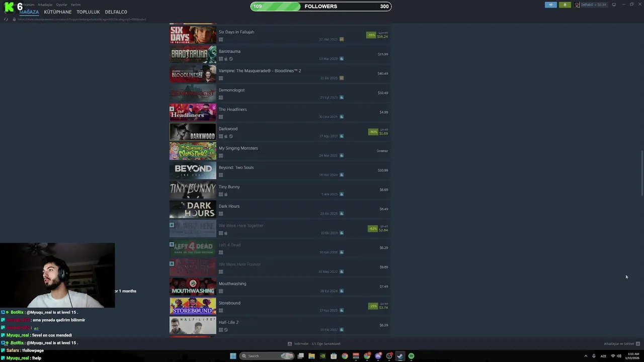Expand the DelFalc0 account dropdown
The width and height of the screenshot is (644, 362).
pyautogui.click(x=594, y=5)
